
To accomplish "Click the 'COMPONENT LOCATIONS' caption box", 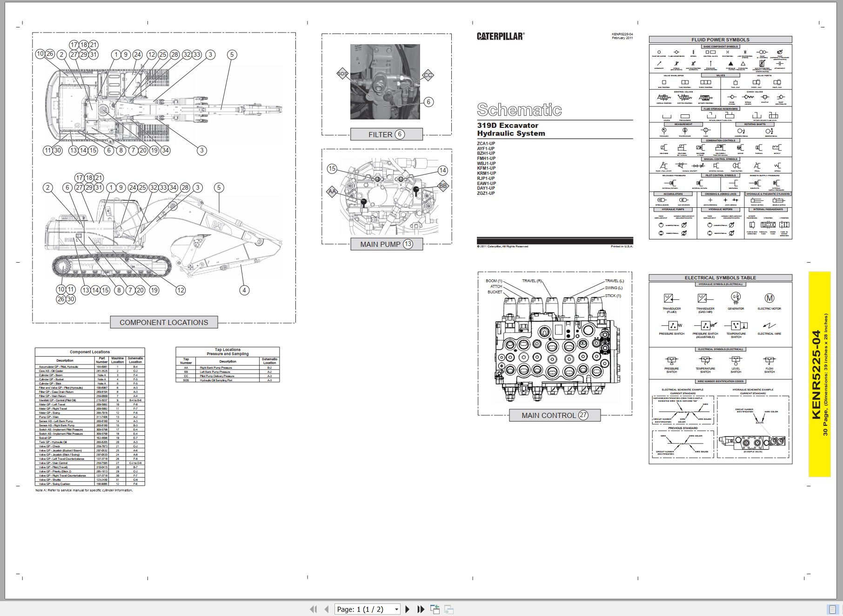I will point(164,322).
